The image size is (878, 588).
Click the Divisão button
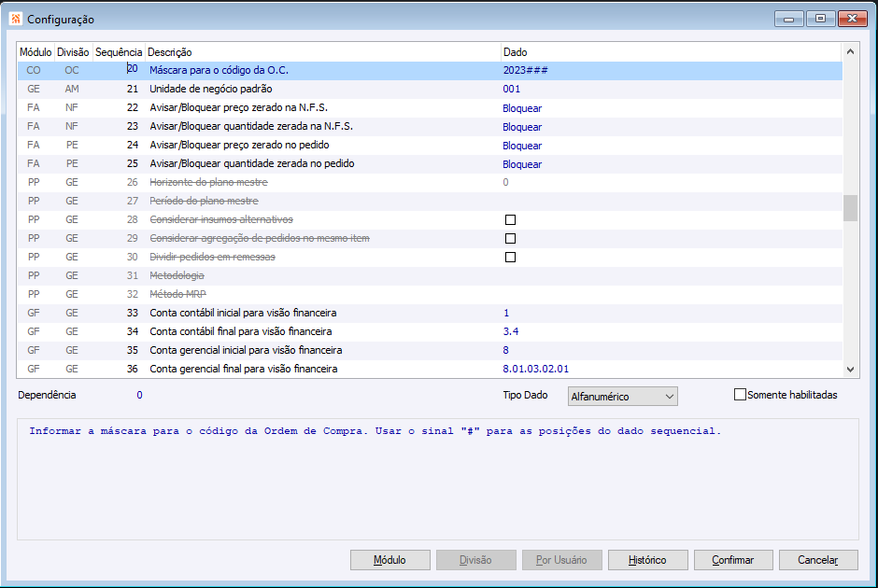[x=475, y=560]
